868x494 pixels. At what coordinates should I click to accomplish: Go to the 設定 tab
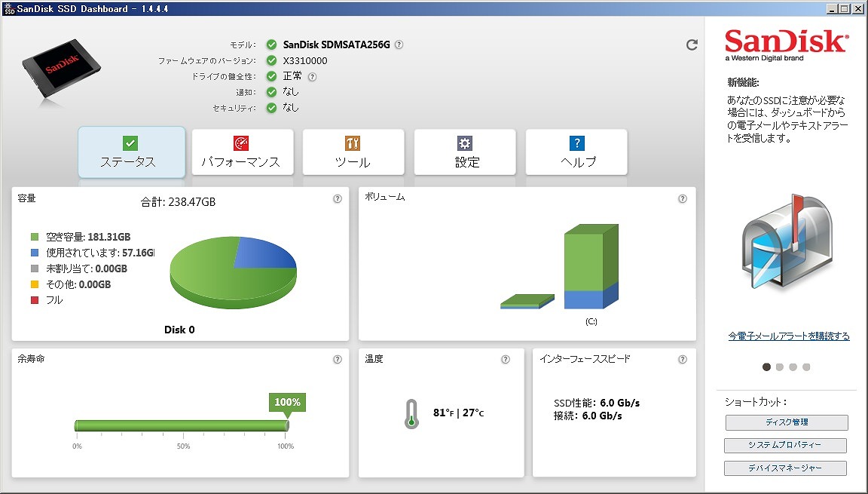pos(465,152)
